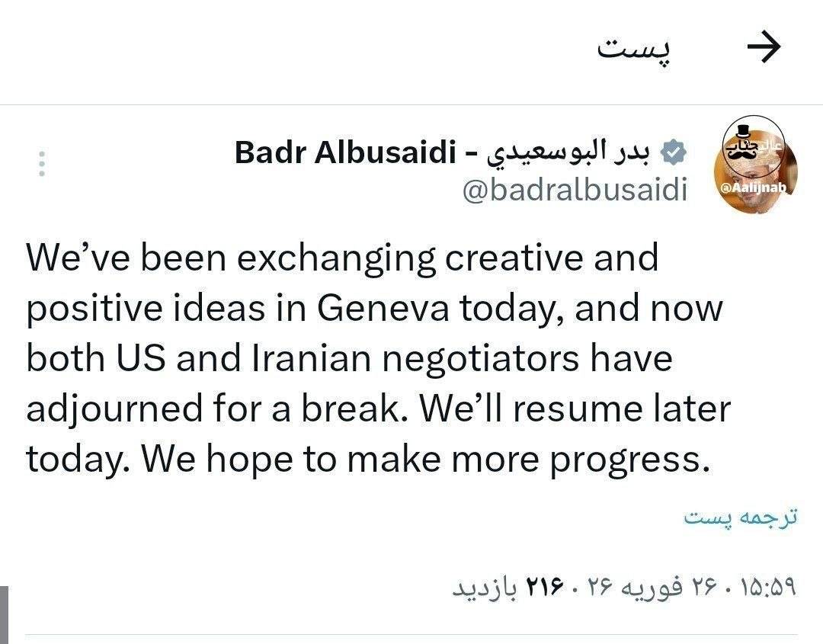Image resolution: width=823 pixels, height=644 pixels.
Task: Open the ۲۱۶ بازدید view count
Action: coord(509,588)
